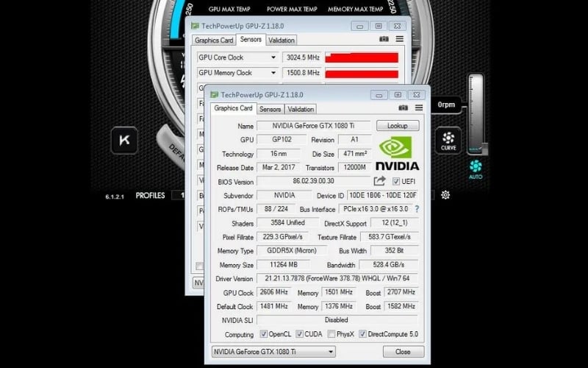Expand the GPU Memory Clock sensor dropdown

point(273,73)
